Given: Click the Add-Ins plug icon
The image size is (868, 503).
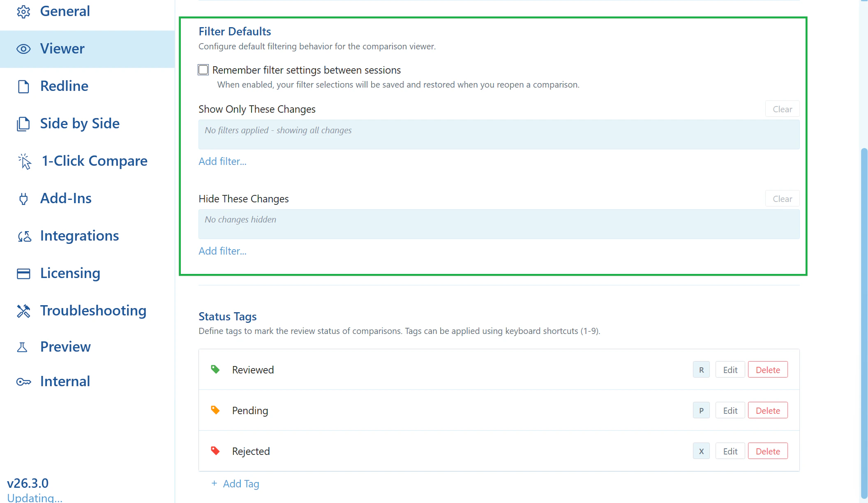Looking at the screenshot, I should [x=23, y=198].
